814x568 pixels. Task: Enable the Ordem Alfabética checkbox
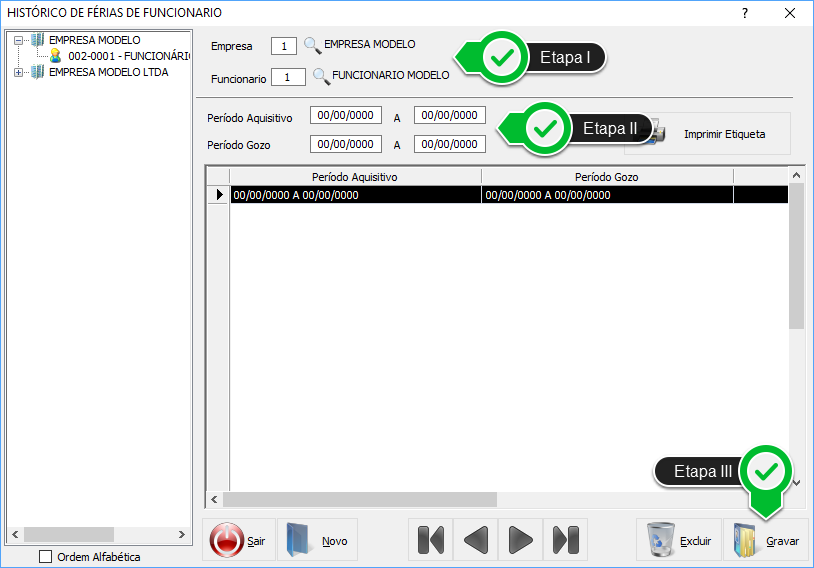[x=45, y=557]
